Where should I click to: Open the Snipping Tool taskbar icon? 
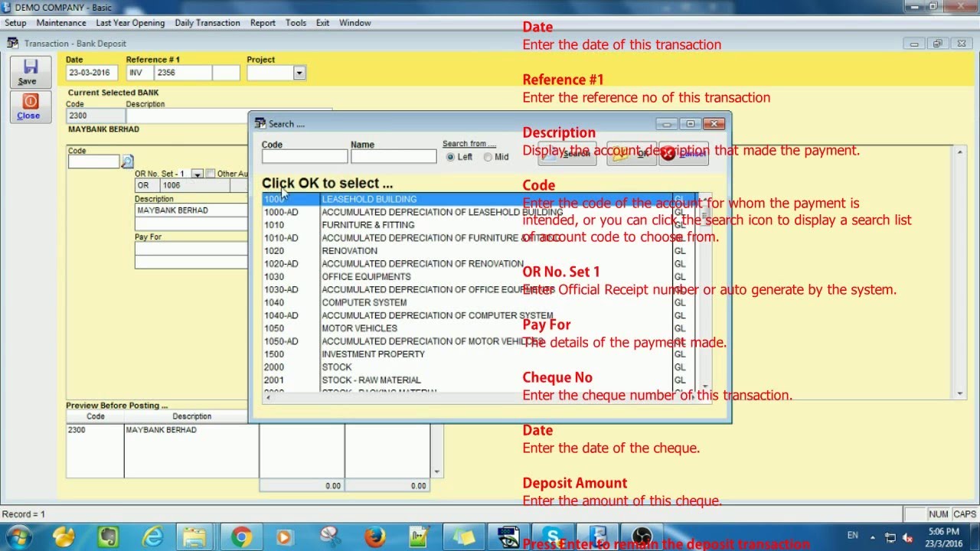[330, 536]
